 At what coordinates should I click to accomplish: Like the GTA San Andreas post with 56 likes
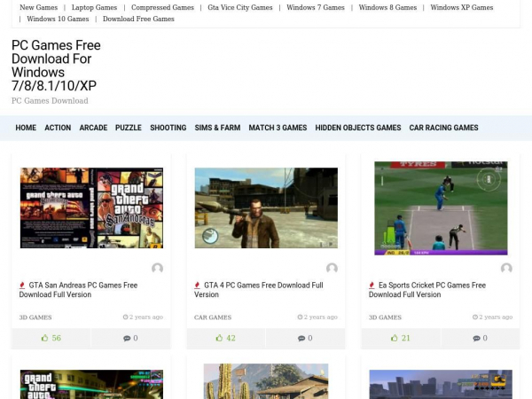(51, 338)
